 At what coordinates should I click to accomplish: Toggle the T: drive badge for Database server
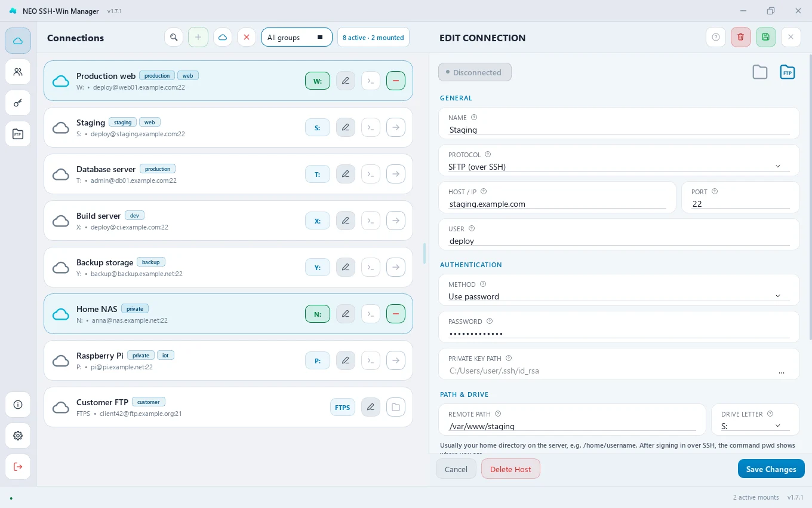tap(318, 174)
